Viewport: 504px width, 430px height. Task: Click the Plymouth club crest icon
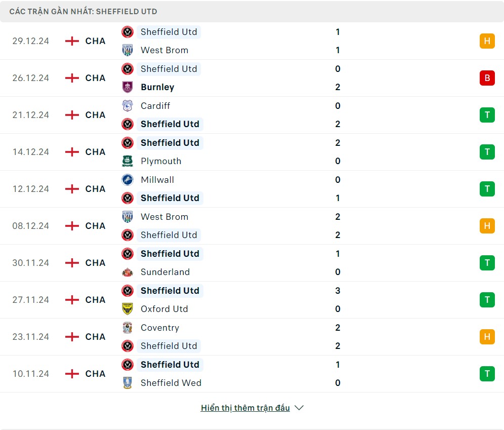[128, 161]
